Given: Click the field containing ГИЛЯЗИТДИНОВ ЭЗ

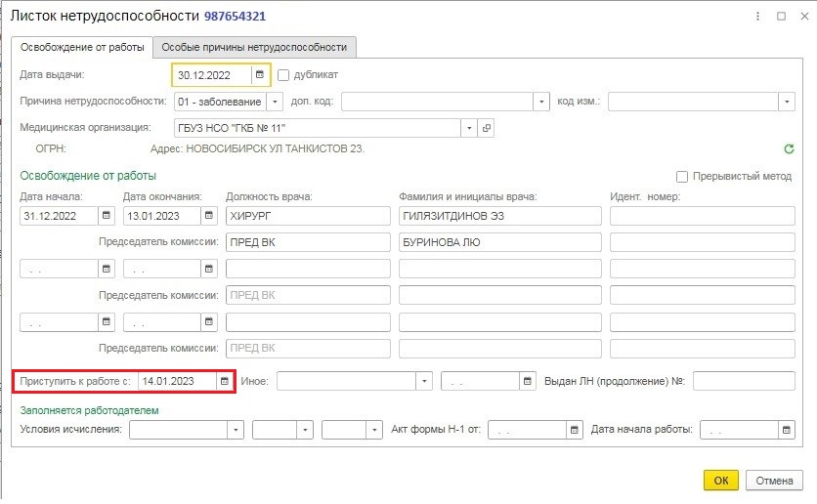Looking at the screenshot, I should 500,216.
